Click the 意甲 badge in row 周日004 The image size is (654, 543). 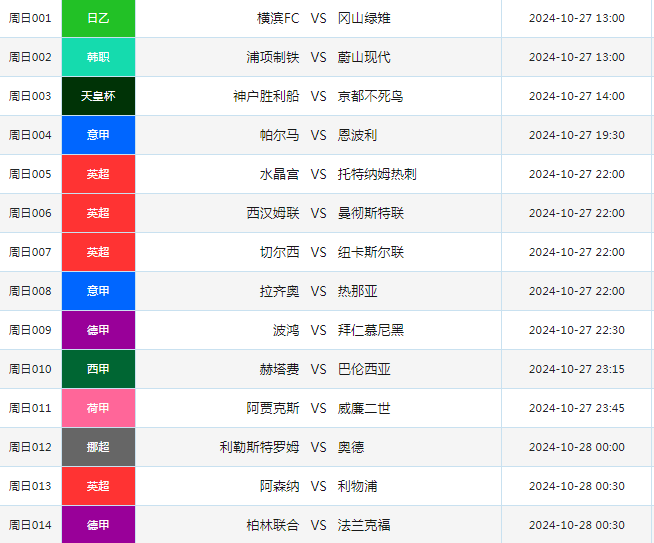coord(98,135)
